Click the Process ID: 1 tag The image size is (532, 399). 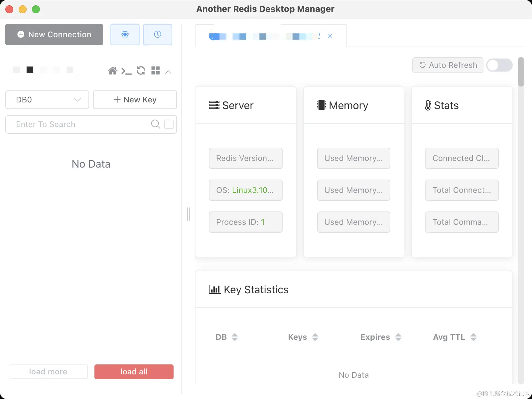point(246,222)
